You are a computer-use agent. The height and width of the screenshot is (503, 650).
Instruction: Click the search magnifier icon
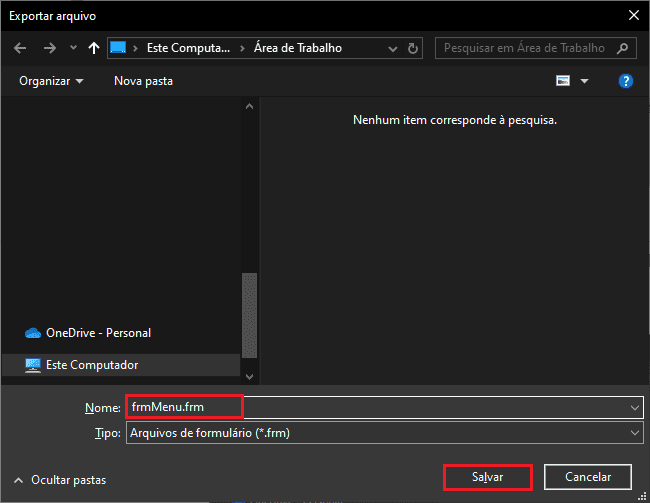[622, 47]
